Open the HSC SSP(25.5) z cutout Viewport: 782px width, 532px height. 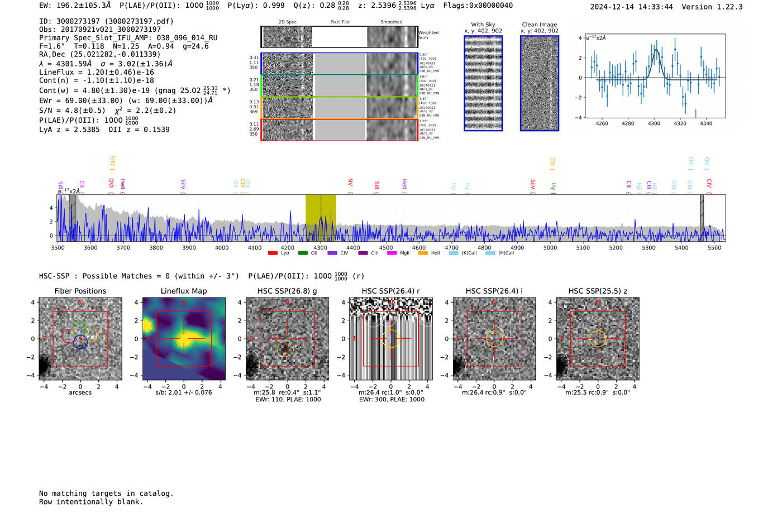pyautogui.click(x=598, y=339)
